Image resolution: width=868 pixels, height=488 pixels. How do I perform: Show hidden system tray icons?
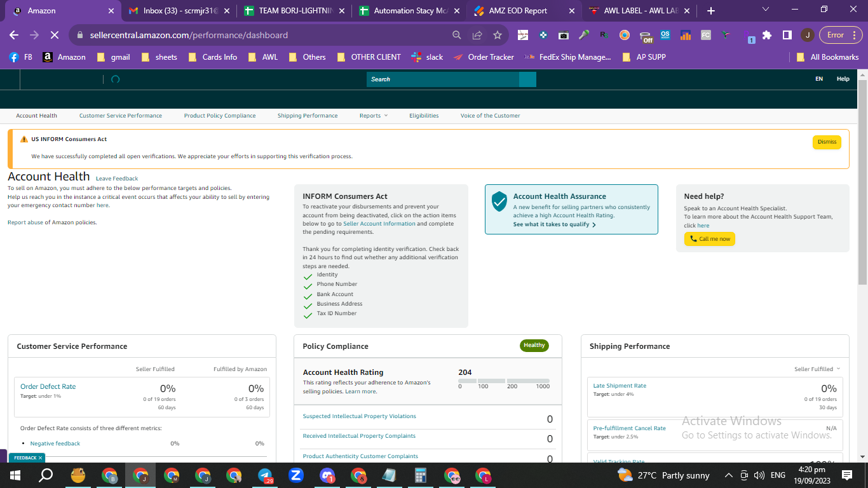coord(728,475)
